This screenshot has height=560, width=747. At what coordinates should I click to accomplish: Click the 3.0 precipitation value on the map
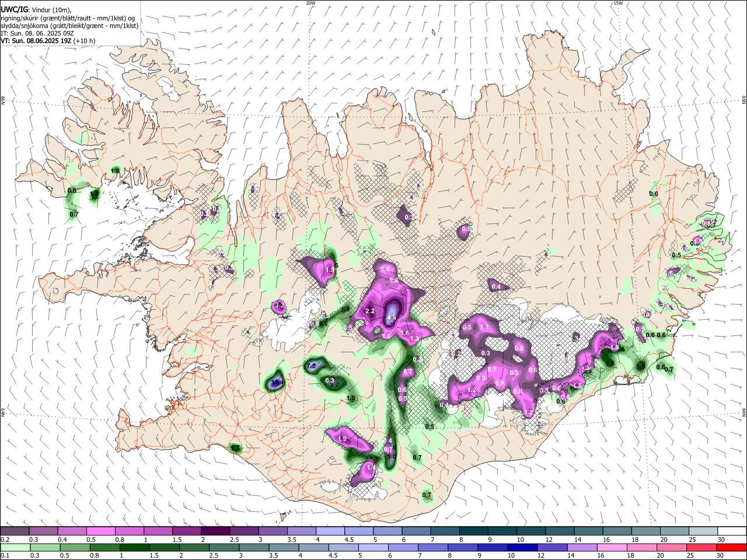pos(334,384)
